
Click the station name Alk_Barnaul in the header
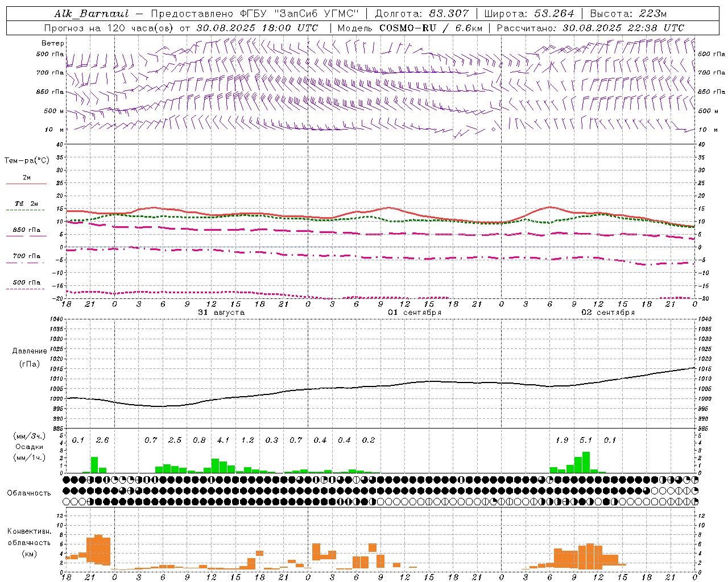pyautogui.click(x=92, y=14)
